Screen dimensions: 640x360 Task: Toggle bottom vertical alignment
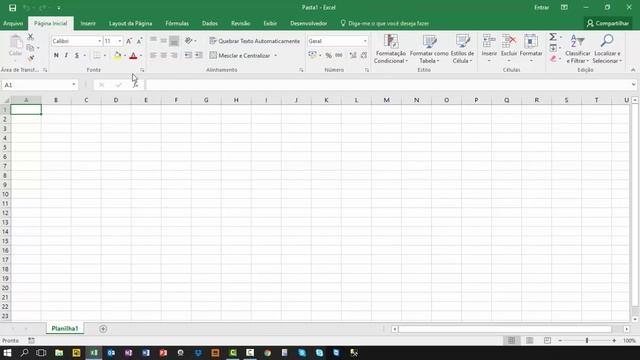click(x=174, y=40)
